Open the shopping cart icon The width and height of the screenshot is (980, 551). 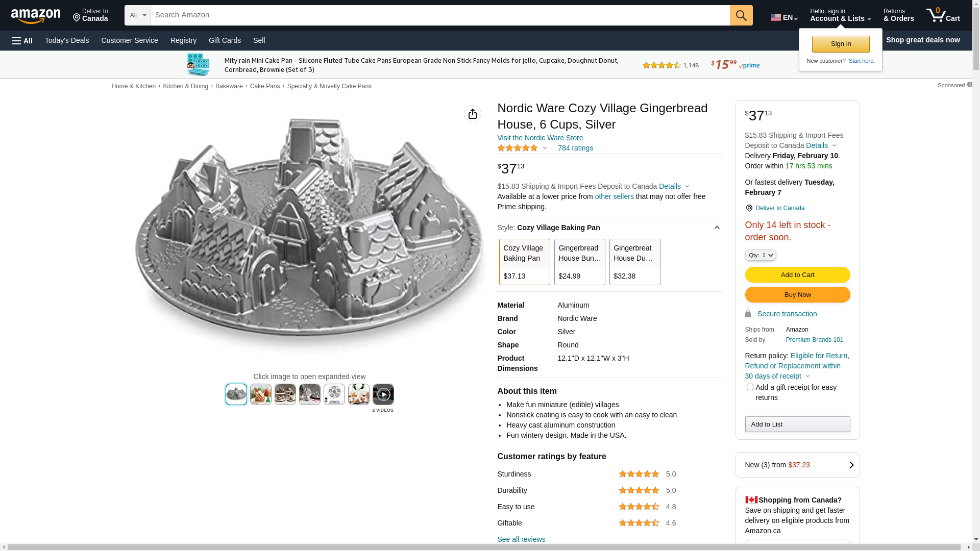point(942,15)
